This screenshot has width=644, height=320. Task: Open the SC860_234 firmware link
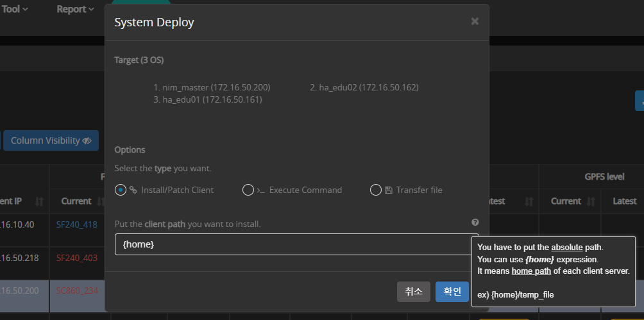click(76, 291)
